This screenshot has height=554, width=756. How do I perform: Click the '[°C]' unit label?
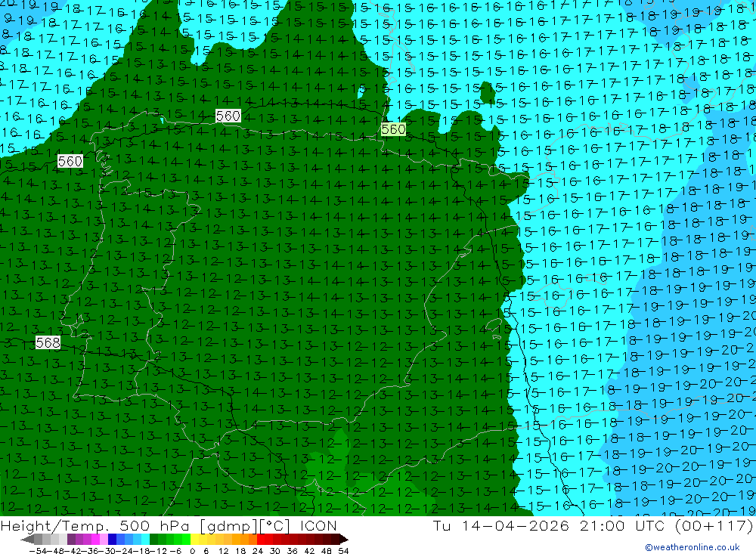coord(275,526)
